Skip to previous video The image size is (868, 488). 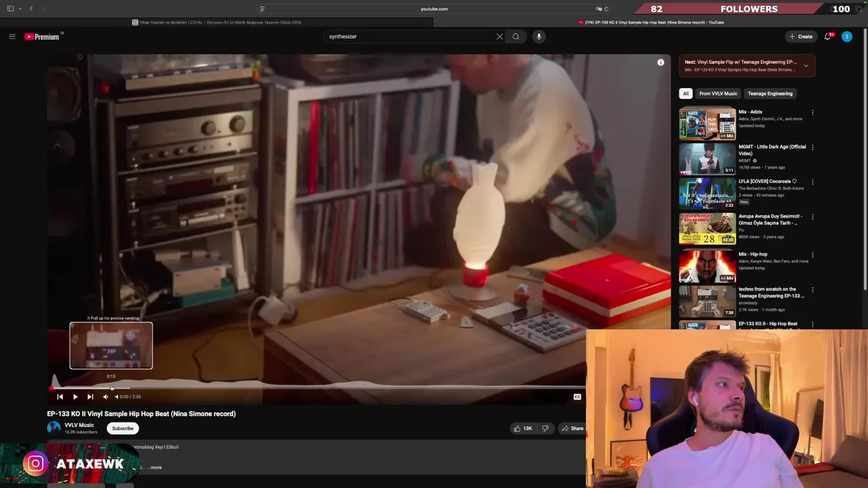tap(60, 396)
